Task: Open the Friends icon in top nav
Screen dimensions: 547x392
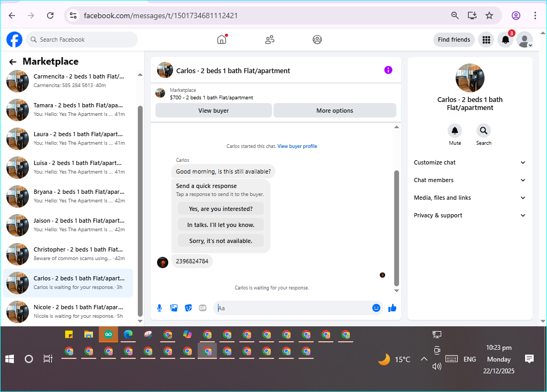Action: (x=269, y=40)
